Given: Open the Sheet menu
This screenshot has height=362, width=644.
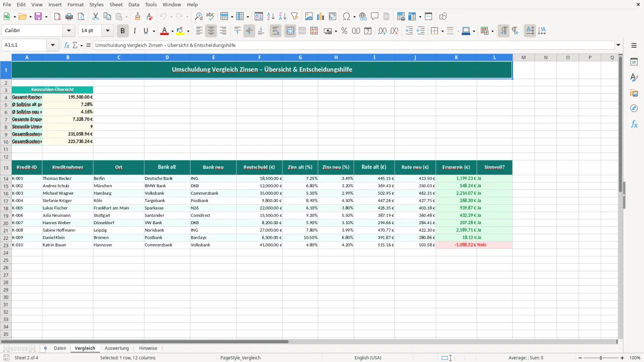Looking at the screenshot, I should pyautogui.click(x=116, y=4).
